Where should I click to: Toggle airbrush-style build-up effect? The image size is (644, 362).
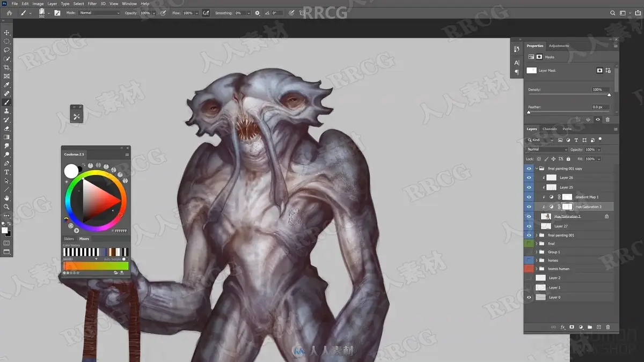point(206,13)
